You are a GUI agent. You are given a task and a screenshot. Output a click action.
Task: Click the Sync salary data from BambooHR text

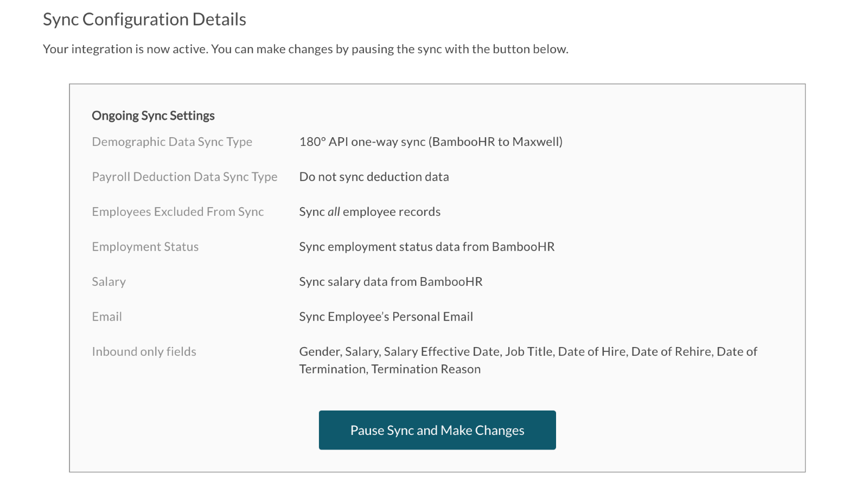coord(391,281)
